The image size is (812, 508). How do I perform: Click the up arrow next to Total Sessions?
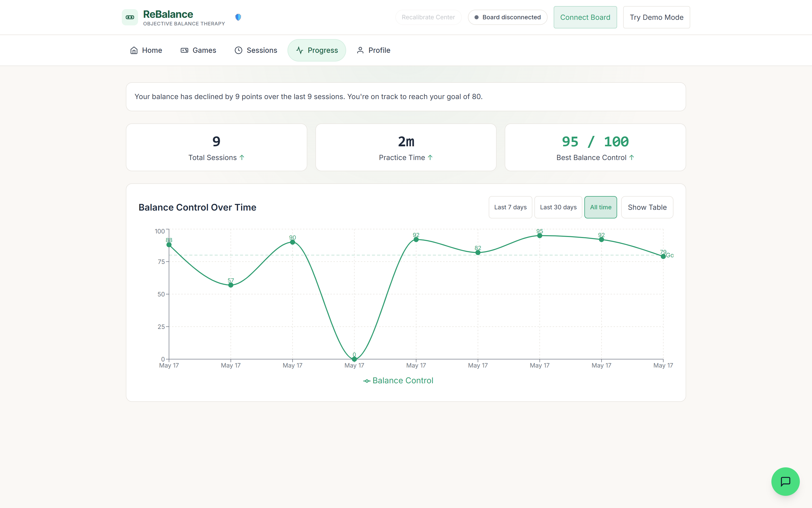tap(242, 157)
